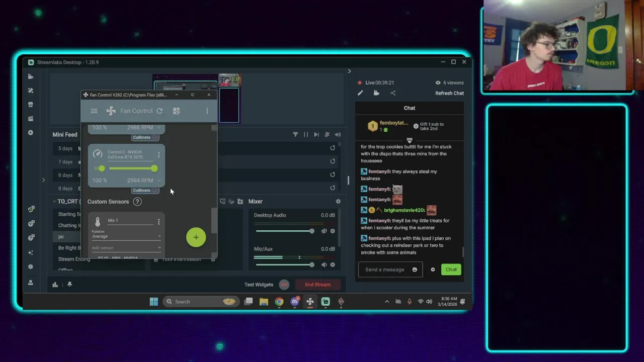Open the Streamlabs Highlighter clapperboard sidebar icon
The width and height of the screenshot is (644, 362).
coord(31,119)
